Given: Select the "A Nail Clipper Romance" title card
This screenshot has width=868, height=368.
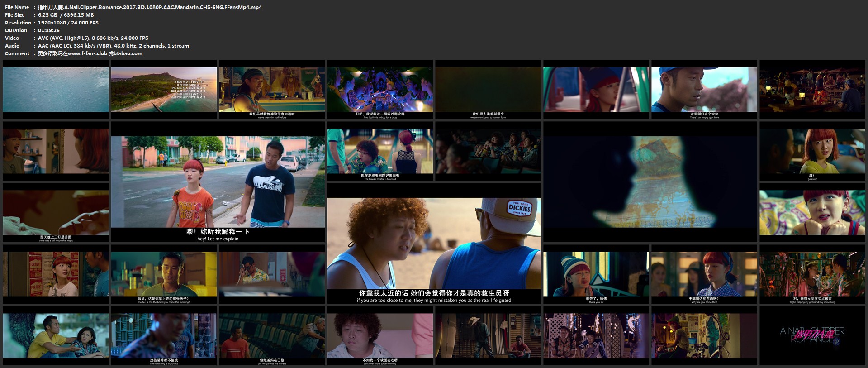Looking at the screenshot, I should (812, 335).
